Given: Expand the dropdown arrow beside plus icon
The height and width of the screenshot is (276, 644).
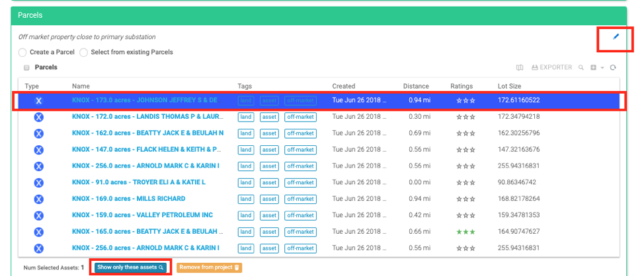Looking at the screenshot, I should click(x=602, y=68).
